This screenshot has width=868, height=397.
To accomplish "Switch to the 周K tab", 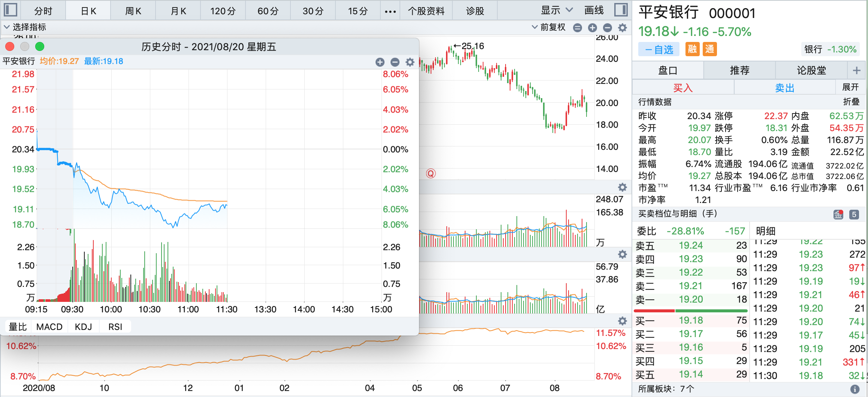I will [x=133, y=11].
